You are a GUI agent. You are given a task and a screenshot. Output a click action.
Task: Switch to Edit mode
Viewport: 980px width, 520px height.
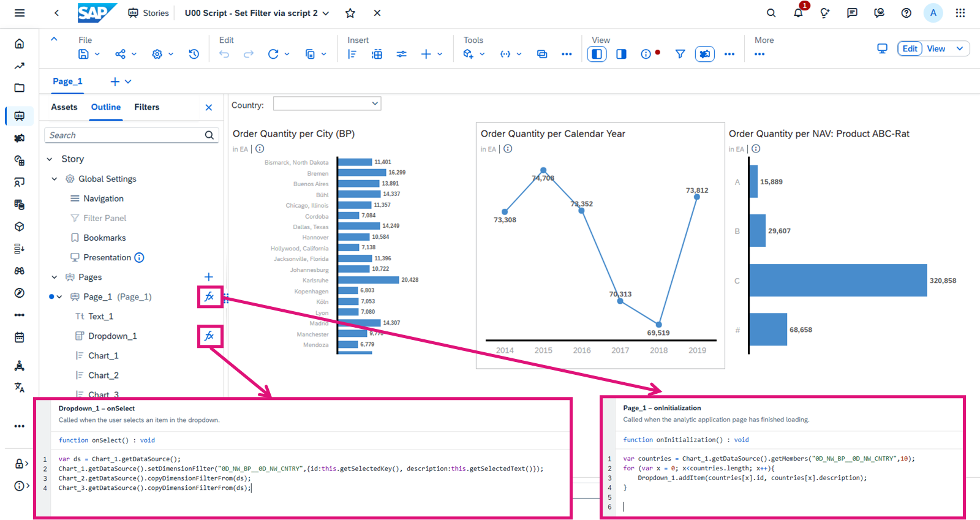click(x=910, y=48)
